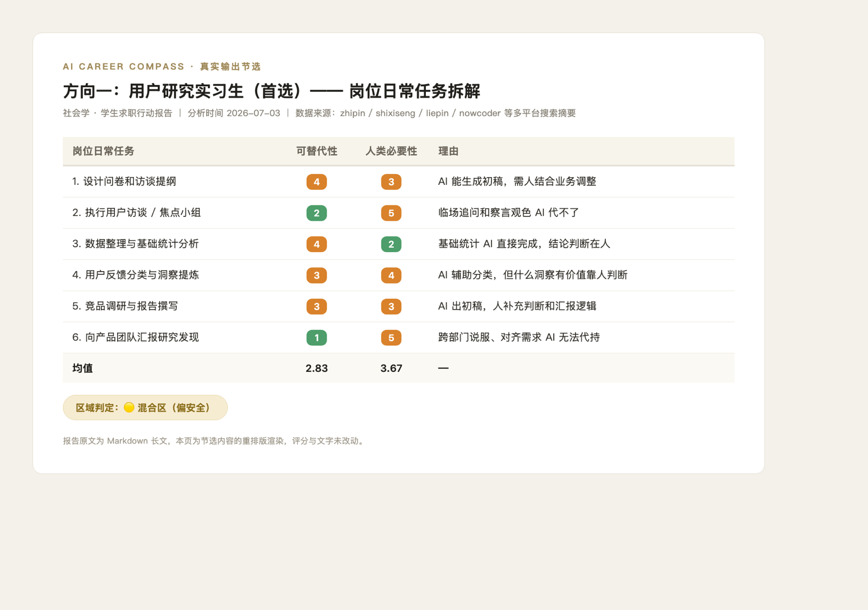Click reason 'AI 出初稿，人补充判断和汇报逻辑'
The height and width of the screenshot is (610, 868).
pyautogui.click(x=517, y=306)
